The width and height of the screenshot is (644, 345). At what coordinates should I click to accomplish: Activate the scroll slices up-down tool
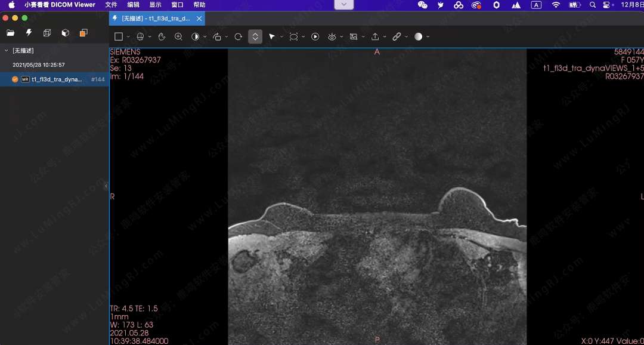tap(255, 37)
